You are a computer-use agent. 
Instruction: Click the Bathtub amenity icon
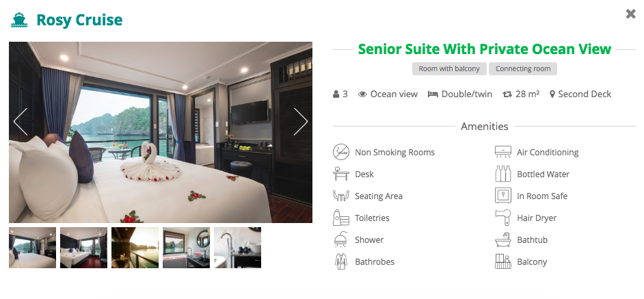[503, 239]
